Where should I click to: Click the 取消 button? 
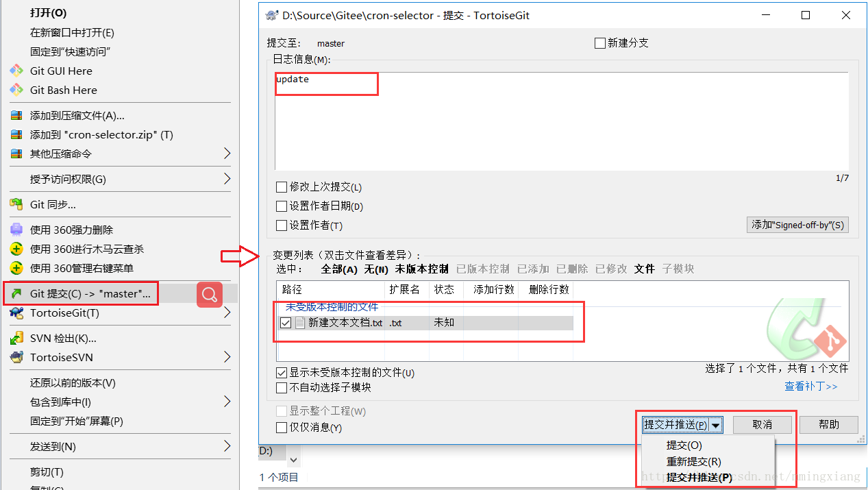coord(762,425)
